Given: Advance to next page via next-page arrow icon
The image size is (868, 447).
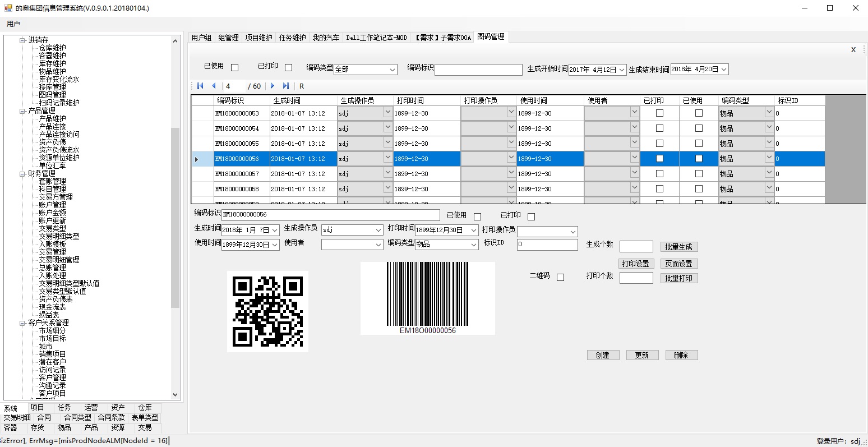Looking at the screenshot, I should [x=273, y=86].
